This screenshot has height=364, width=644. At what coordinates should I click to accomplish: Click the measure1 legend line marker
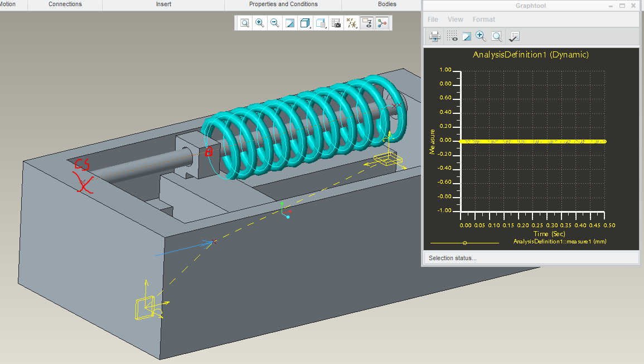point(464,243)
